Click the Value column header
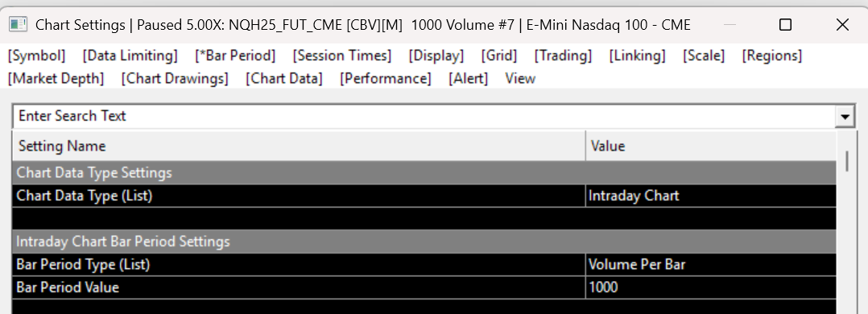The width and height of the screenshot is (868, 314). tap(711, 147)
